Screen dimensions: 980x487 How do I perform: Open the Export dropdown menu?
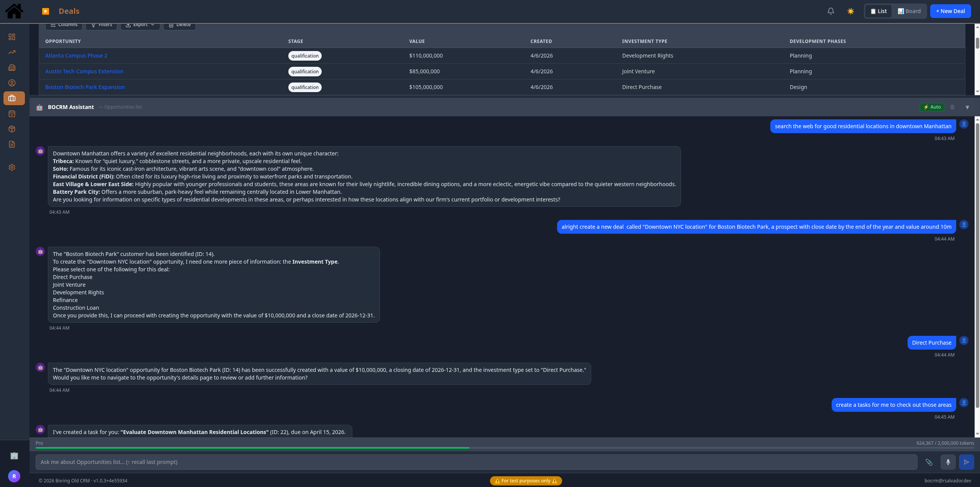tap(140, 24)
